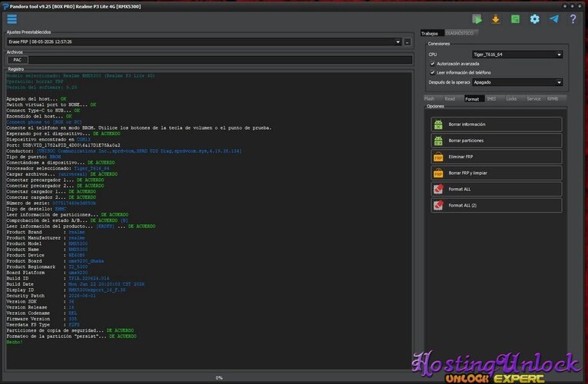Click the green run/play icon in top toolbar
The image size is (588, 384).
pyautogui.click(x=477, y=19)
